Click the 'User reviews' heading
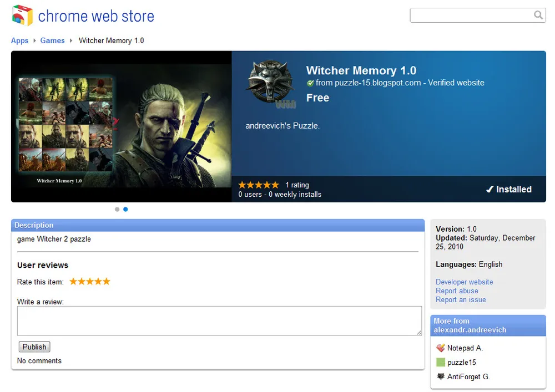 pos(43,265)
